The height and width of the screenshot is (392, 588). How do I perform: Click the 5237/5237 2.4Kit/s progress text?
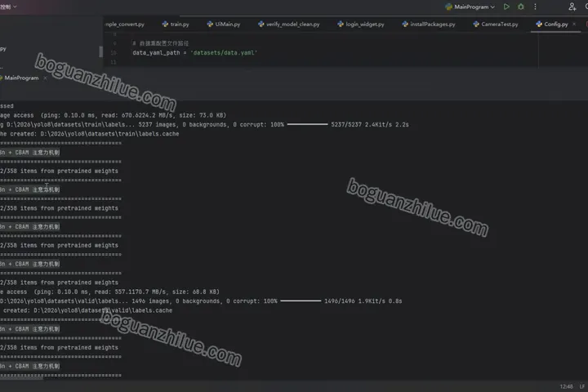click(x=370, y=124)
